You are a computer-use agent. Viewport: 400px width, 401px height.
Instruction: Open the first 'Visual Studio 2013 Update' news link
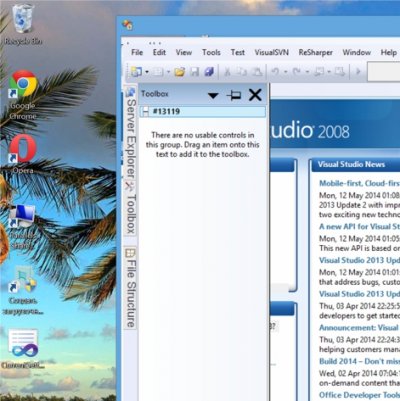[359, 260]
